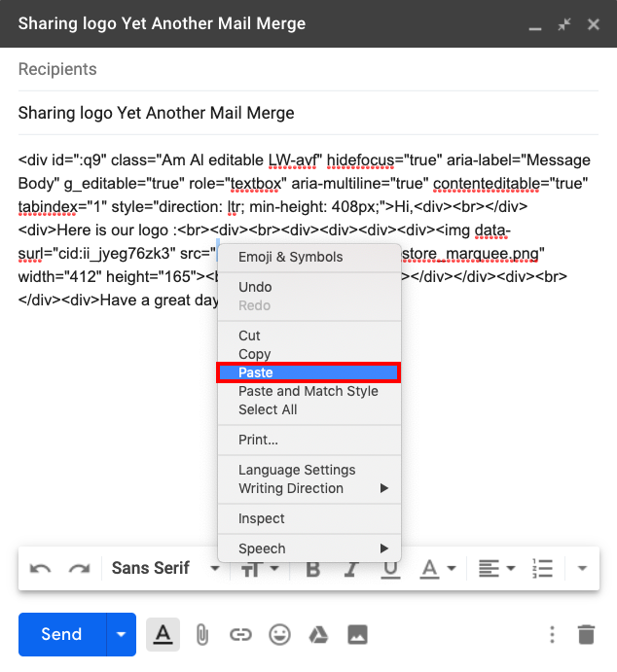Toggle underline formatting
617x672 pixels.
tap(390, 569)
